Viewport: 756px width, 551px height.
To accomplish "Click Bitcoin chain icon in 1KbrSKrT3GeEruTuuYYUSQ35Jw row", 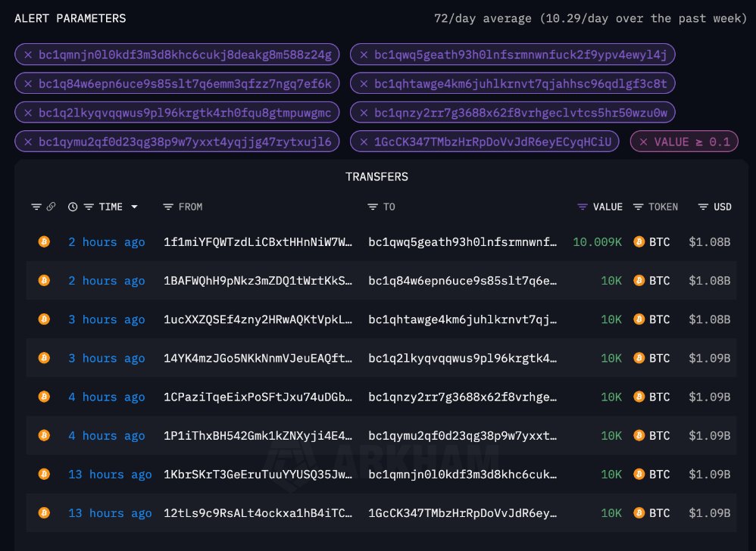I will (44, 474).
